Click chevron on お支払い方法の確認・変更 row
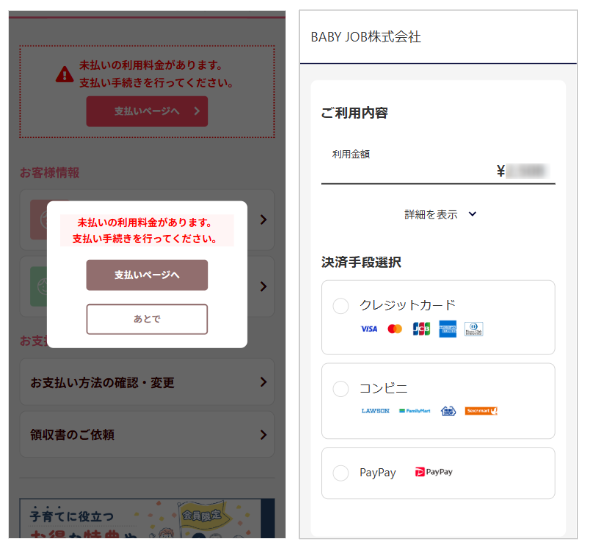589x551 pixels. (x=263, y=382)
